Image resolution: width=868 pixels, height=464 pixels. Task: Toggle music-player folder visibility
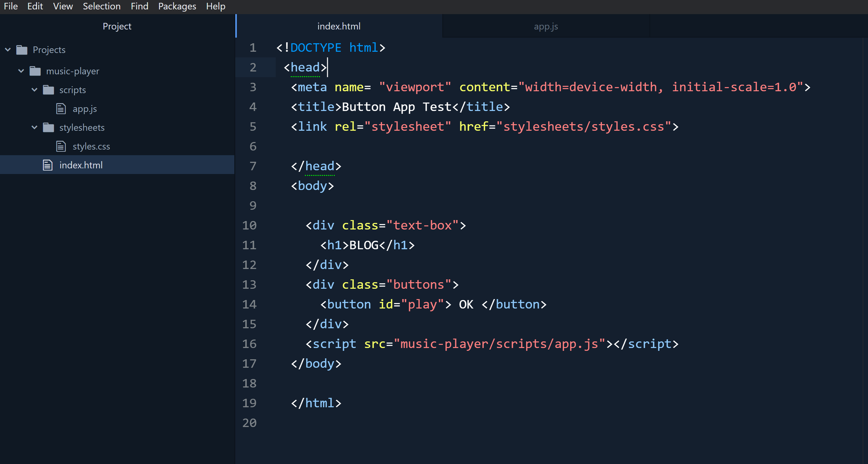pos(21,71)
